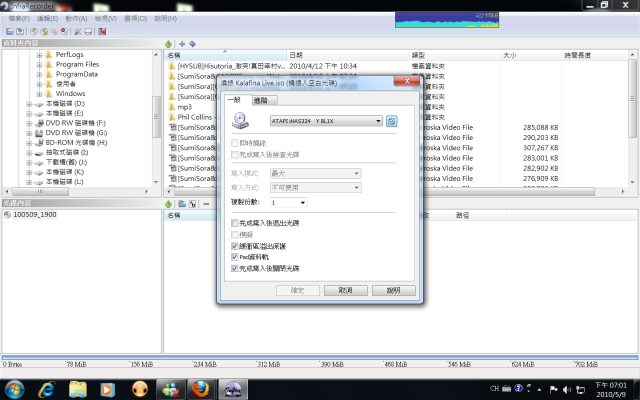
Task: Switch to the 進階 tab in dialog
Action: click(264, 100)
